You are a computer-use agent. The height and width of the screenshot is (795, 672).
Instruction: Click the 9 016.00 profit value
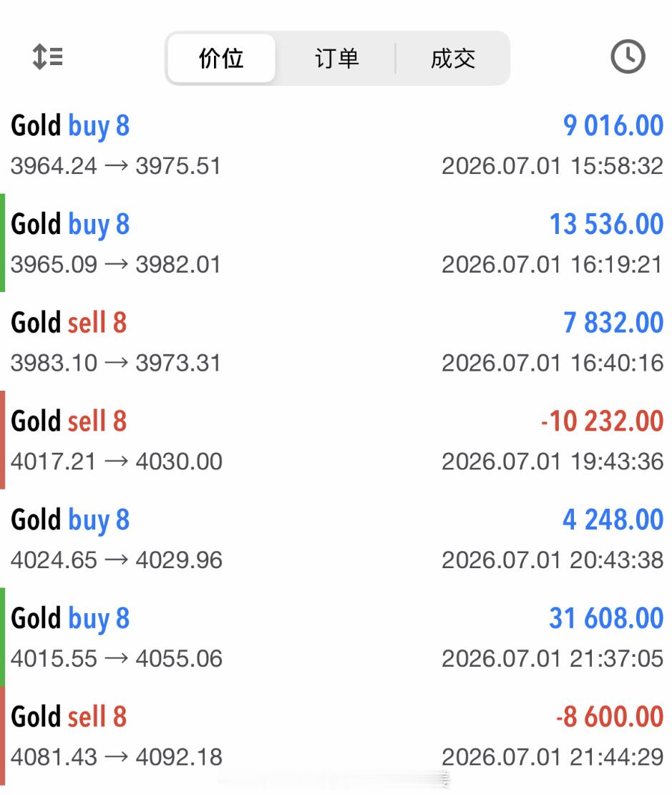coord(613,125)
